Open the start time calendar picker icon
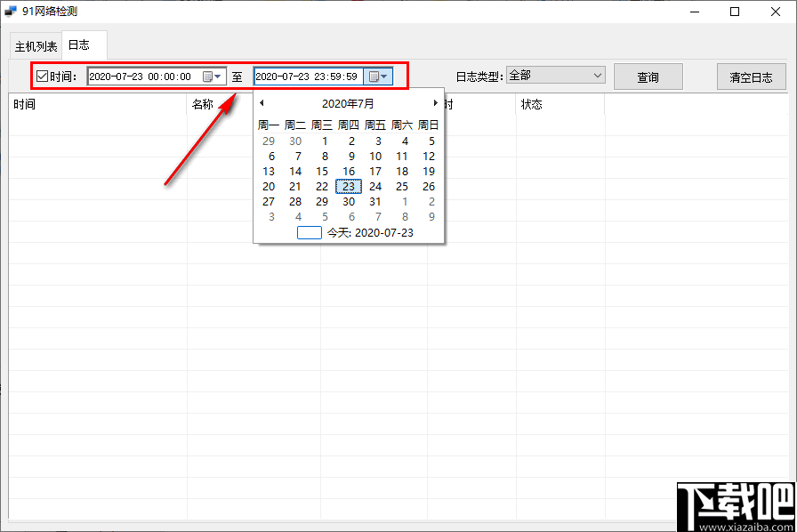Image resolution: width=797 pixels, height=532 pixels. click(212, 77)
